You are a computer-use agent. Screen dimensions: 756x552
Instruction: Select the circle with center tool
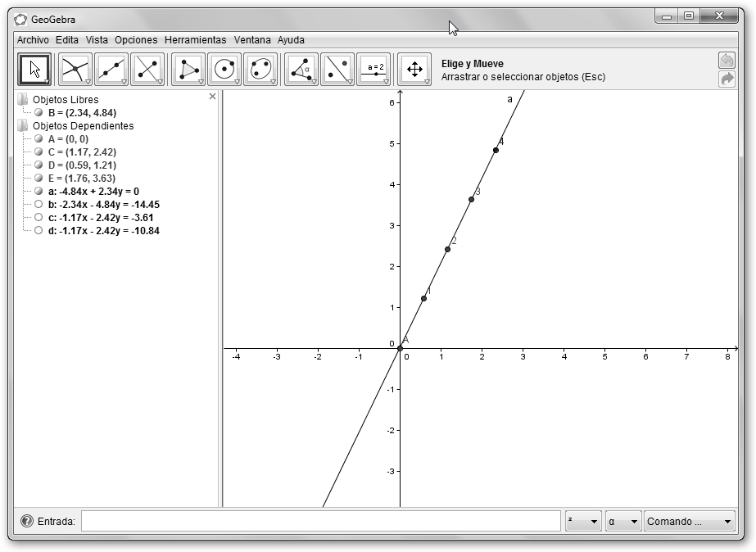224,70
